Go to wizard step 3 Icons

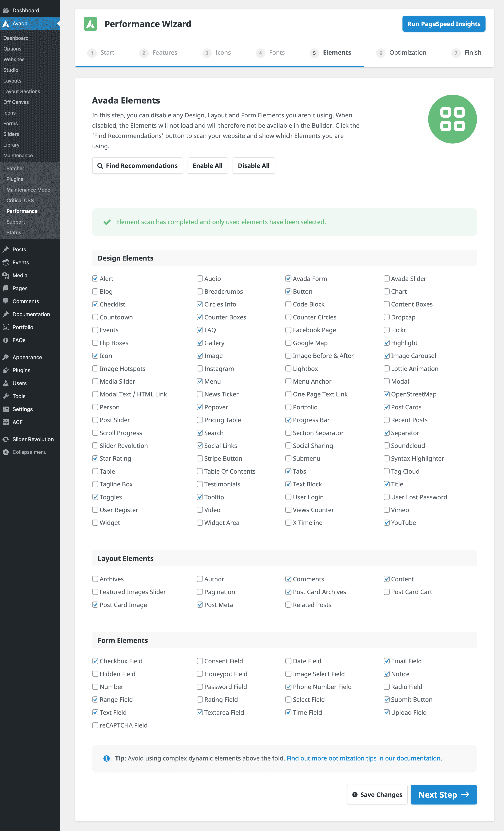pos(216,53)
